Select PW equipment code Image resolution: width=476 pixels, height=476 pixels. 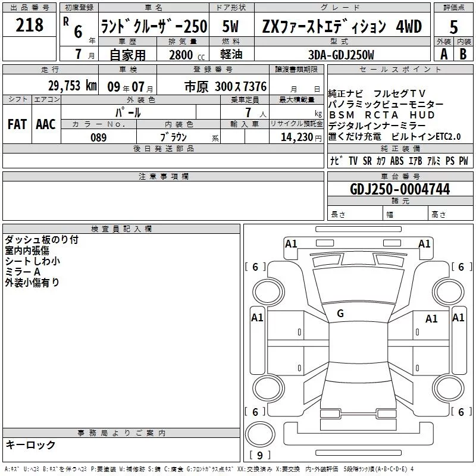(464, 161)
